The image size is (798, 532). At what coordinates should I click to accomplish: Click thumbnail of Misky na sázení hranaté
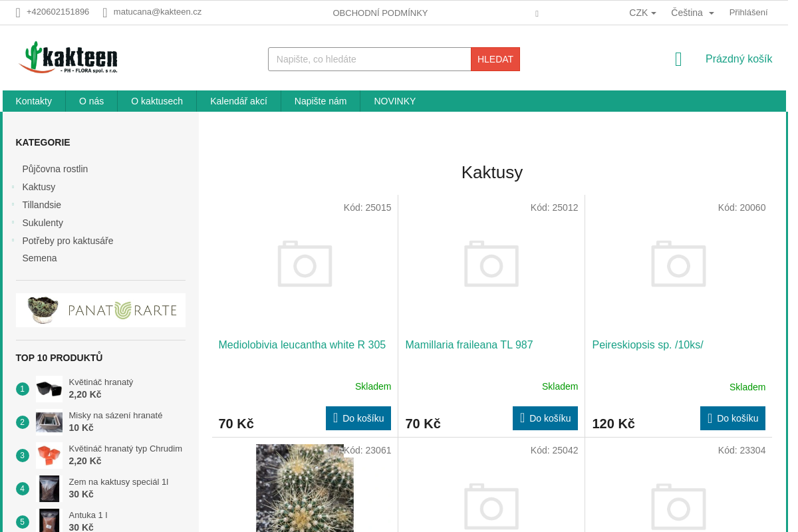[49, 422]
